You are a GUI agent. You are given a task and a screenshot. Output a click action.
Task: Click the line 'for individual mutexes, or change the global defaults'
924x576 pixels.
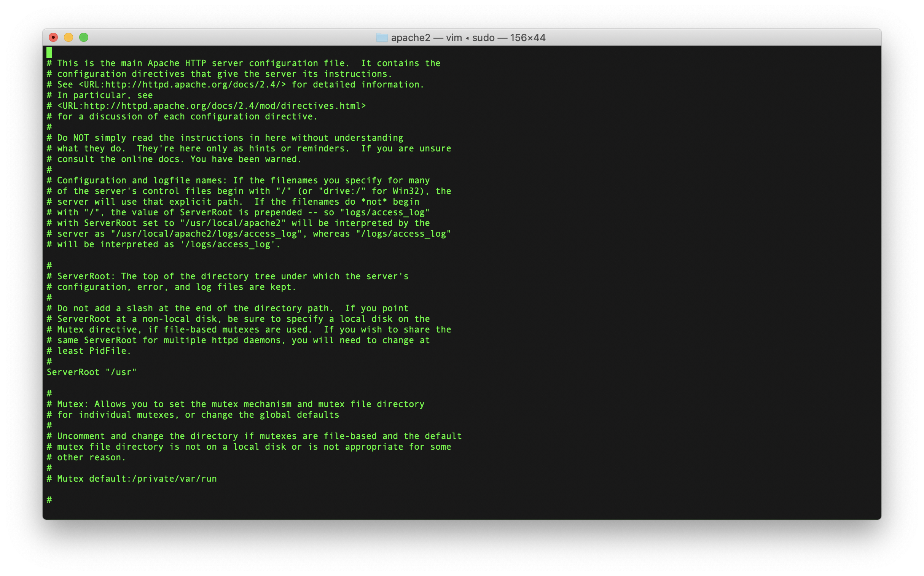click(x=193, y=415)
